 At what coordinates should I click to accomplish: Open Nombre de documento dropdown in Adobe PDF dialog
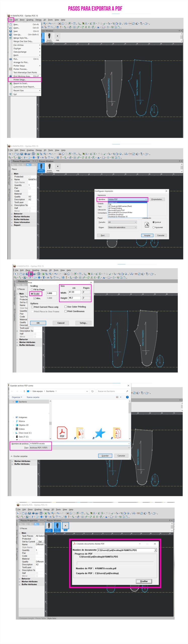155,550
